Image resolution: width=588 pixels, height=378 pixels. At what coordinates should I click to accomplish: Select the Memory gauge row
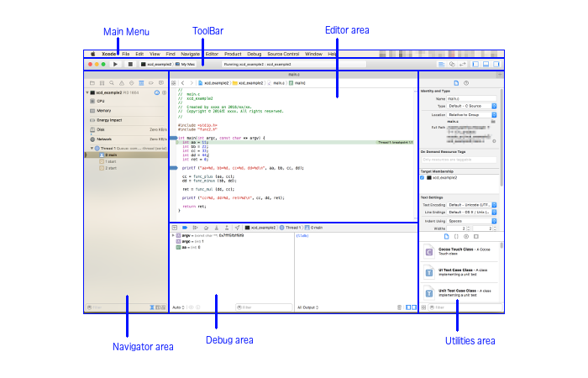[x=126, y=111]
